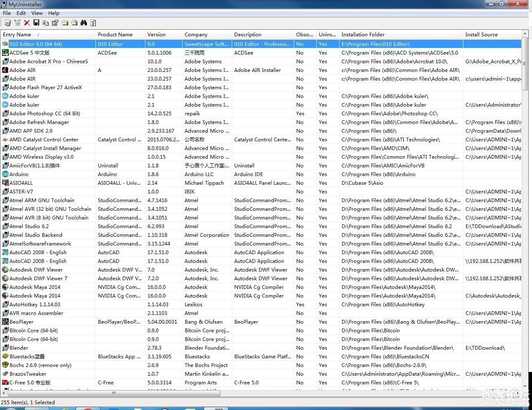Open the Properties toolbar icon

point(55,23)
